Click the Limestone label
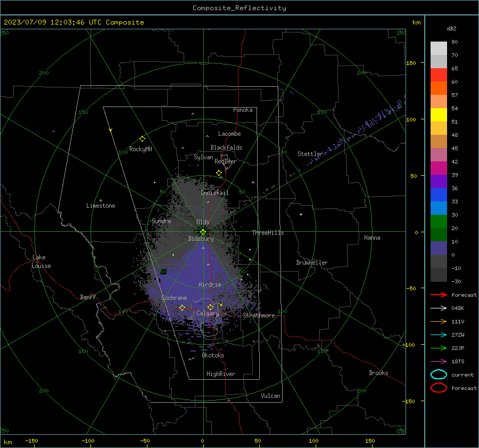Viewport: 479px width, 448px height. (101, 206)
